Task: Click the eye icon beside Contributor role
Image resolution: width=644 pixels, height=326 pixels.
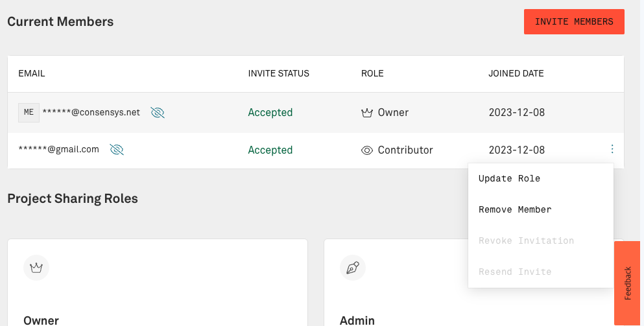Action: [367, 150]
